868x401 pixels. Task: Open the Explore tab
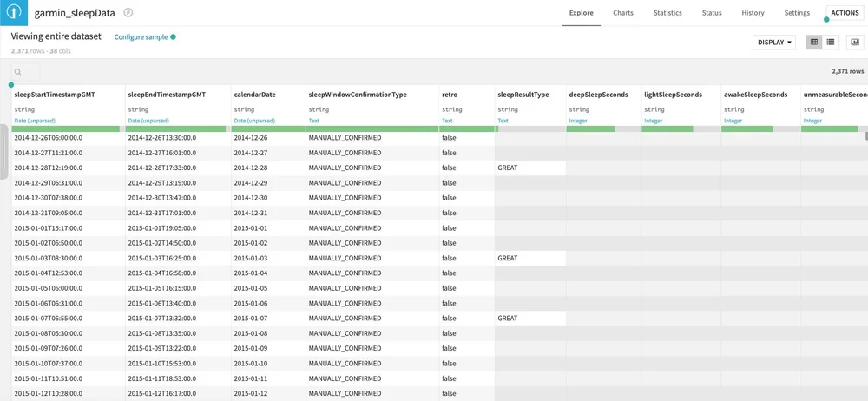[x=582, y=13]
